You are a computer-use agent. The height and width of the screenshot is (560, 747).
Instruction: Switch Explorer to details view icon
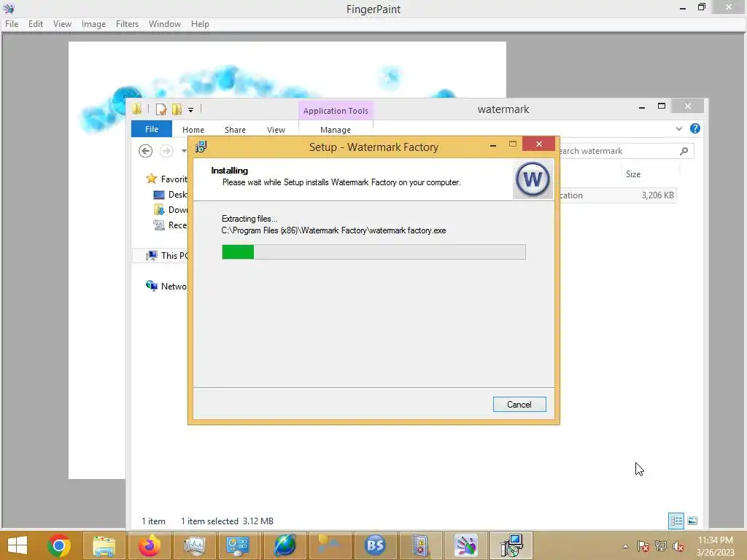tap(676, 521)
